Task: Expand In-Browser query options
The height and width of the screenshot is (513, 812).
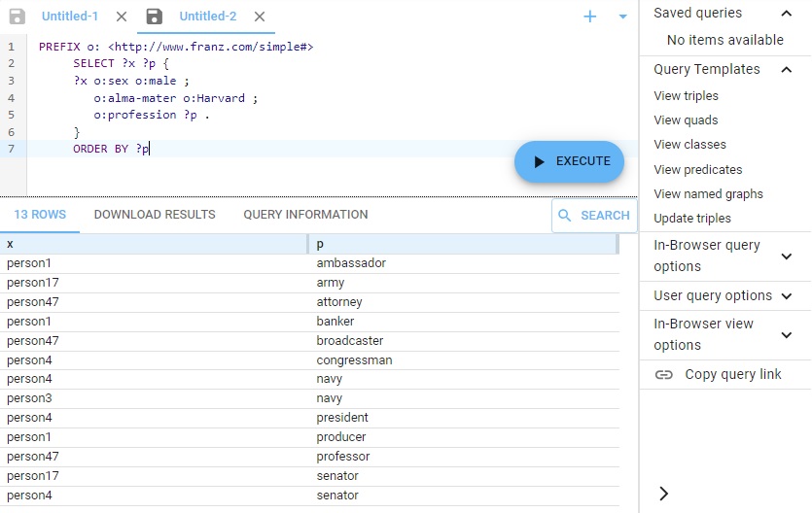Action: click(787, 256)
